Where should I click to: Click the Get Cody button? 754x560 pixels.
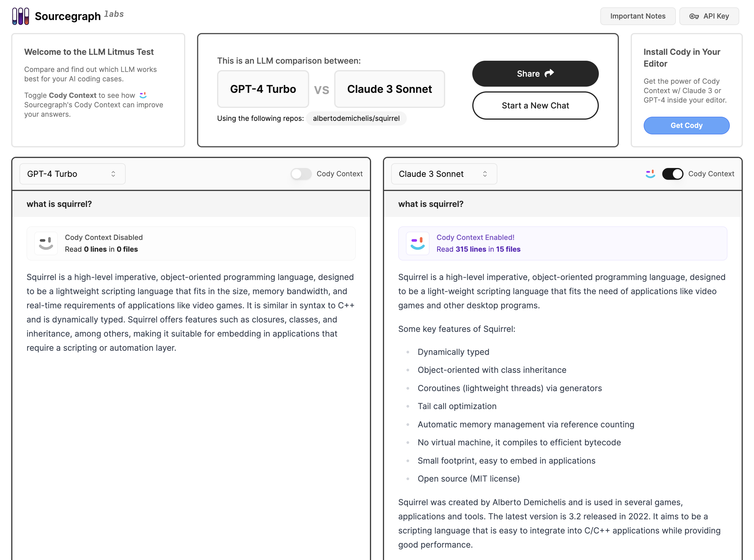[686, 126]
